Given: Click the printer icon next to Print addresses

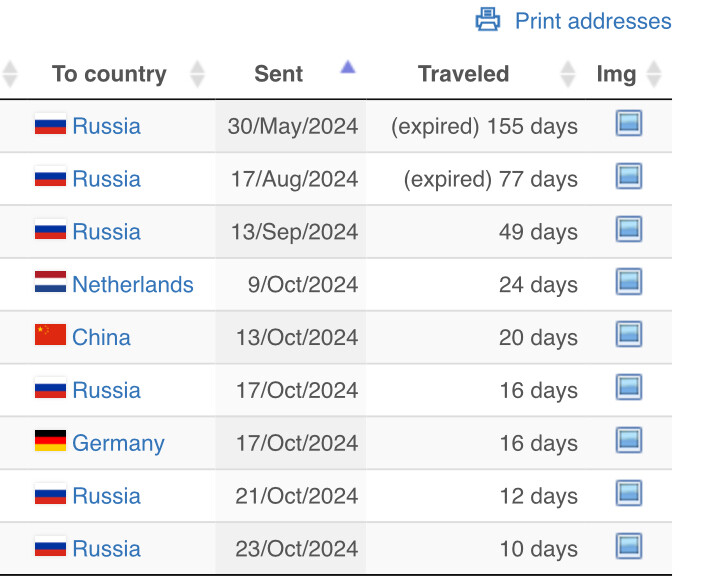Looking at the screenshot, I should (488, 19).
